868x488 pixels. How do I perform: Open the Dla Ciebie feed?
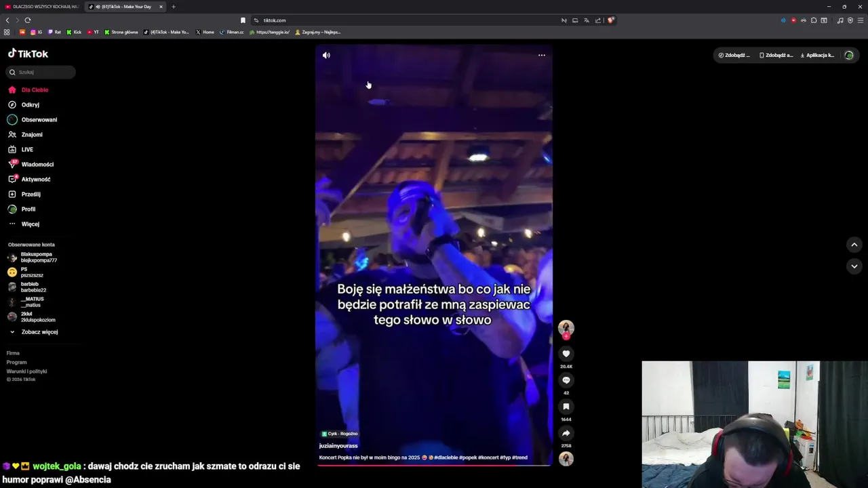click(x=28, y=89)
